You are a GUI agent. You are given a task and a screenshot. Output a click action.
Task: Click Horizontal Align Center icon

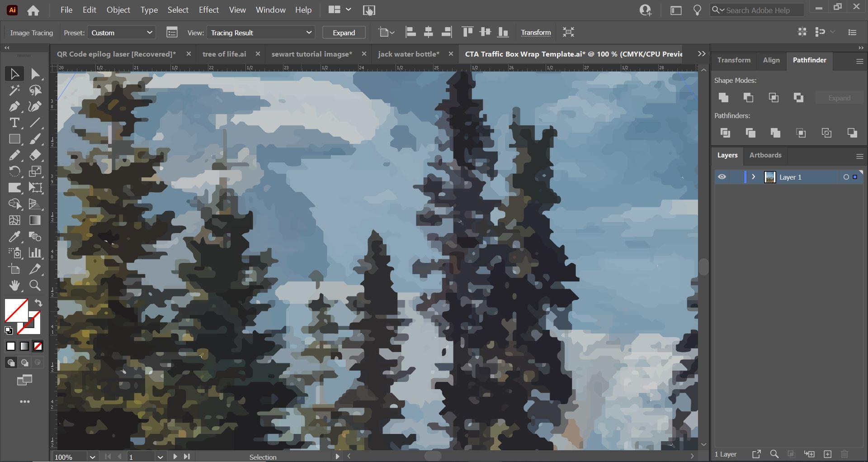click(x=428, y=32)
